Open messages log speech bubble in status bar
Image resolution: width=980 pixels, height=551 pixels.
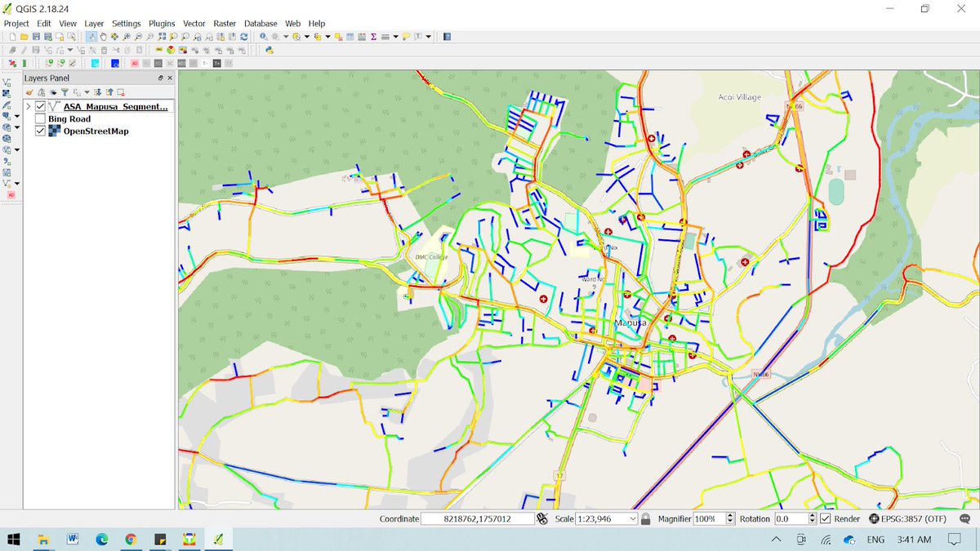tap(965, 518)
